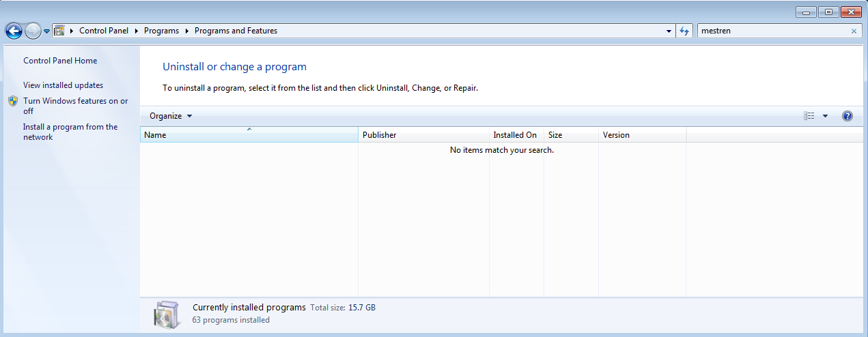868x337 pixels.
Task: Select Programs in the breadcrumb path
Action: coord(161,31)
